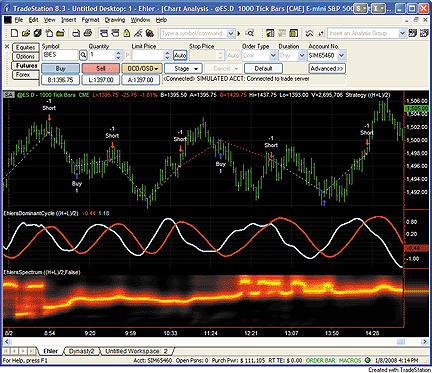Open the Stage dropdown button
This screenshot has height=373, width=432.
pos(183,69)
